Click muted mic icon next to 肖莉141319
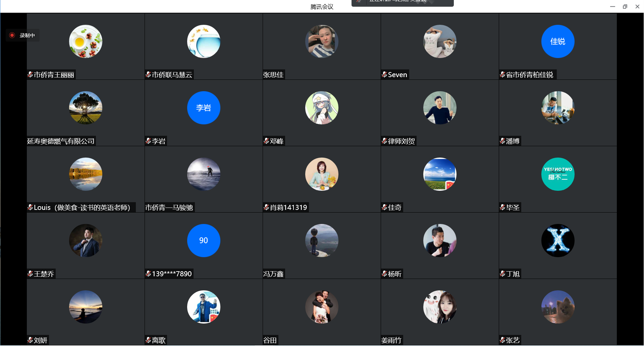 (x=266, y=207)
